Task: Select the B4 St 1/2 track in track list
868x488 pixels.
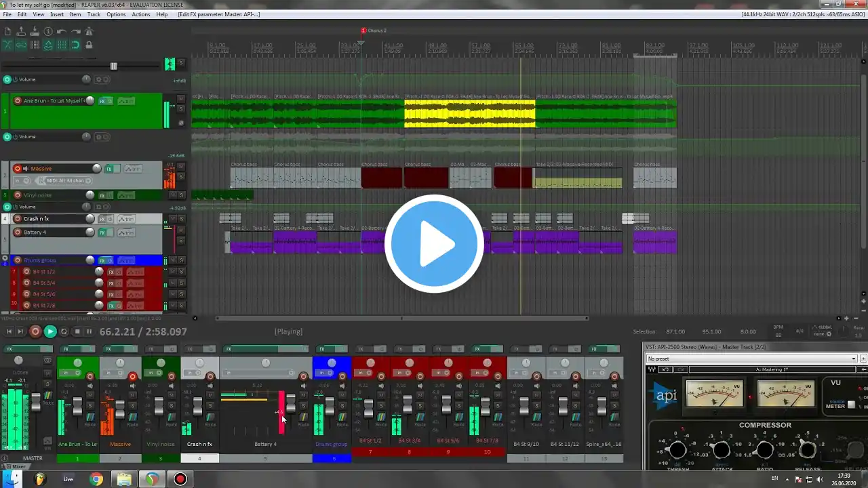Action: (x=44, y=272)
